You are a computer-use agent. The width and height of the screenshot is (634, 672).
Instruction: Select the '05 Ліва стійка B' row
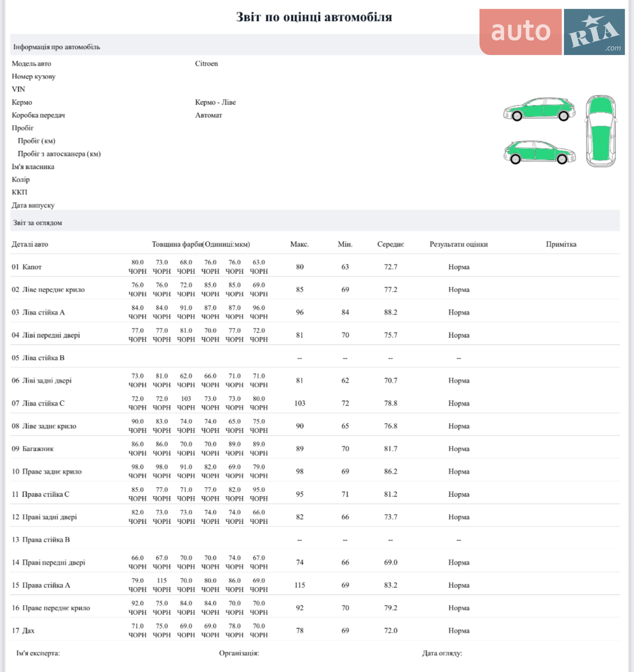coord(315,358)
